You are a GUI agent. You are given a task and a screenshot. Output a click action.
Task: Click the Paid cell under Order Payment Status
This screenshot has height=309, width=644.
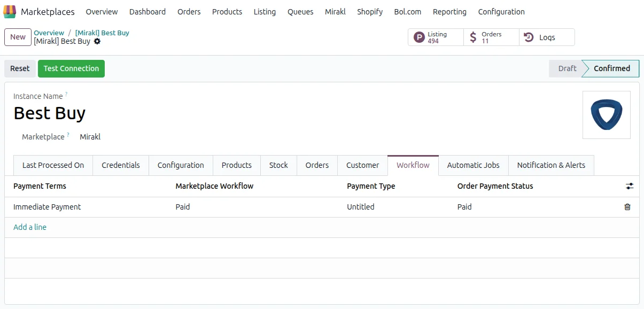click(x=464, y=207)
